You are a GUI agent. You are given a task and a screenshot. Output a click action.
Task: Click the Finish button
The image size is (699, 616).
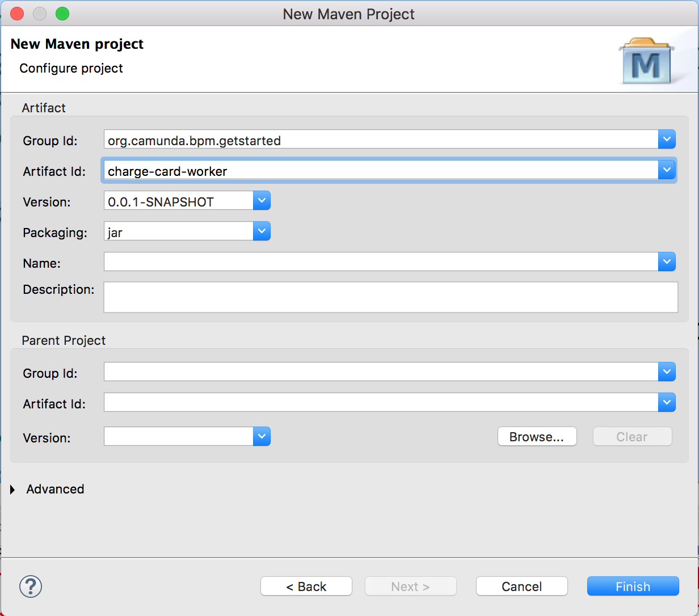pyautogui.click(x=633, y=587)
